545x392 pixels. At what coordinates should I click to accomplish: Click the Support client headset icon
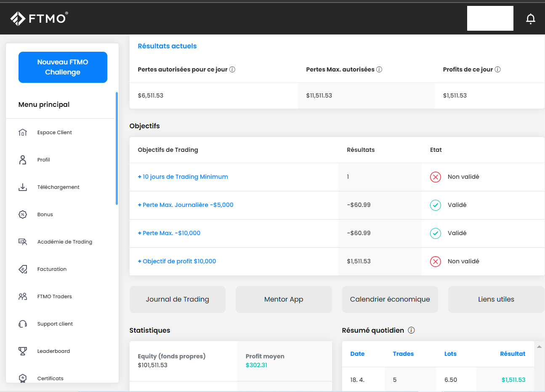[x=23, y=324]
